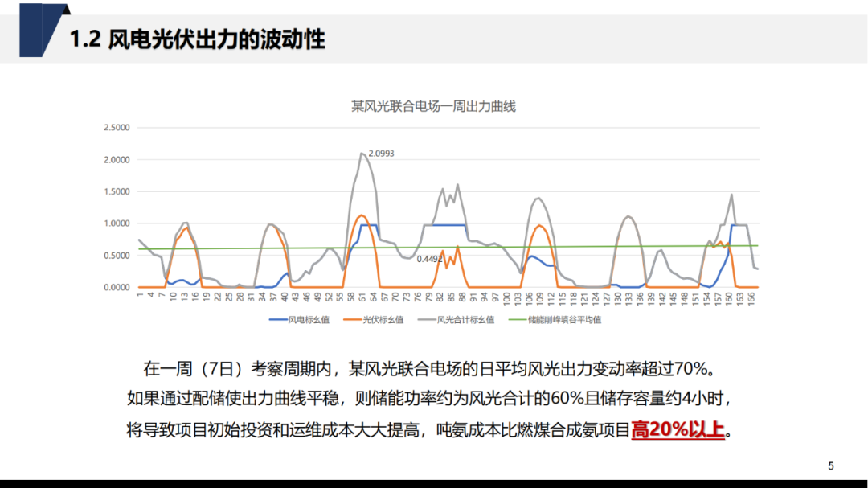This screenshot has height=488, width=868.
Task: Click the y-axis label "1.5000"
Action: (117, 191)
